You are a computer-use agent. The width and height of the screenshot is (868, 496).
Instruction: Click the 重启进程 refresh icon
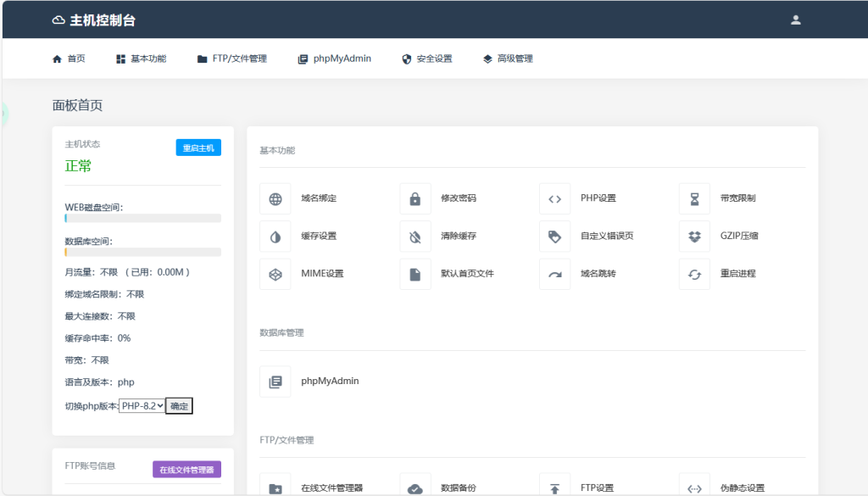pyautogui.click(x=694, y=274)
